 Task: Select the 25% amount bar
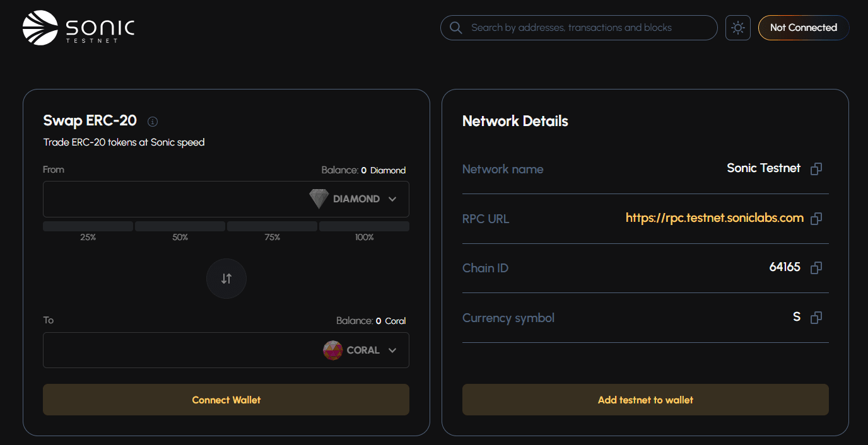[88, 226]
